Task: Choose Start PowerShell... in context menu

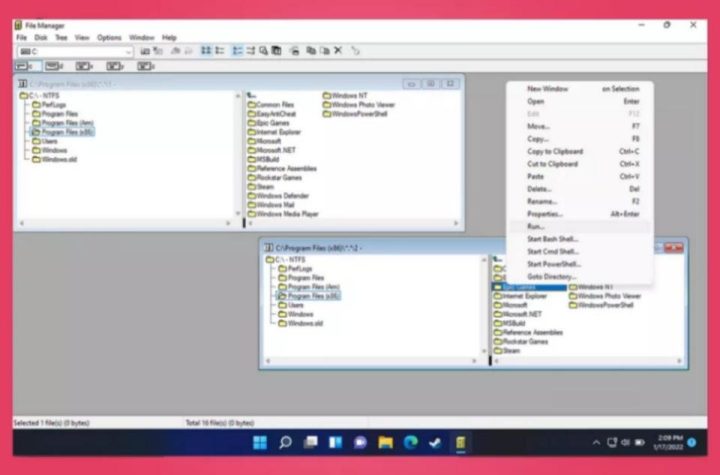Action: (x=551, y=263)
